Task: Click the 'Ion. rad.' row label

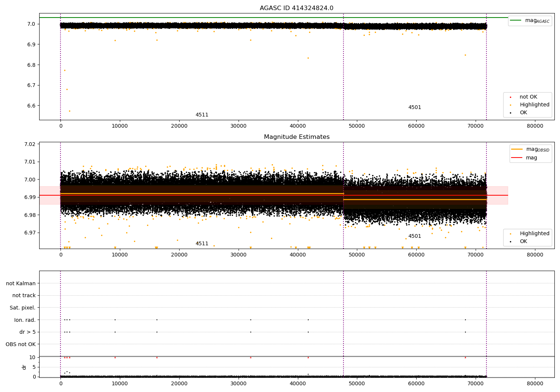Action: click(x=25, y=320)
